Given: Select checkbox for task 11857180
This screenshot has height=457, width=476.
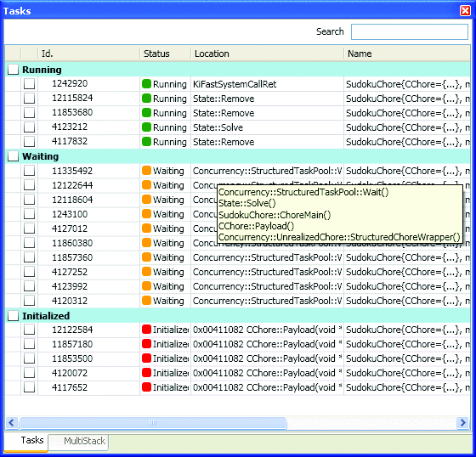Looking at the screenshot, I should tap(29, 344).
